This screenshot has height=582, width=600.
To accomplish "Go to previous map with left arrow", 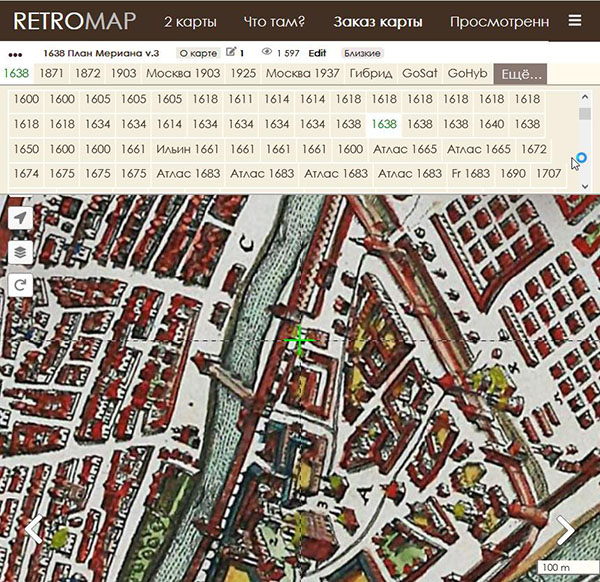I will click(x=33, y=529).
